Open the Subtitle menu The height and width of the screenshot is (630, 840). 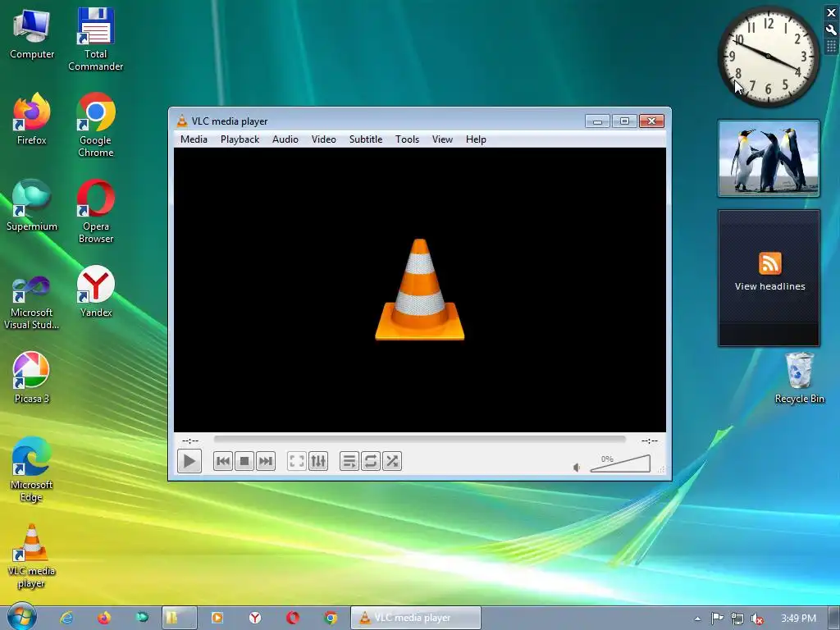tap(366, 139)
